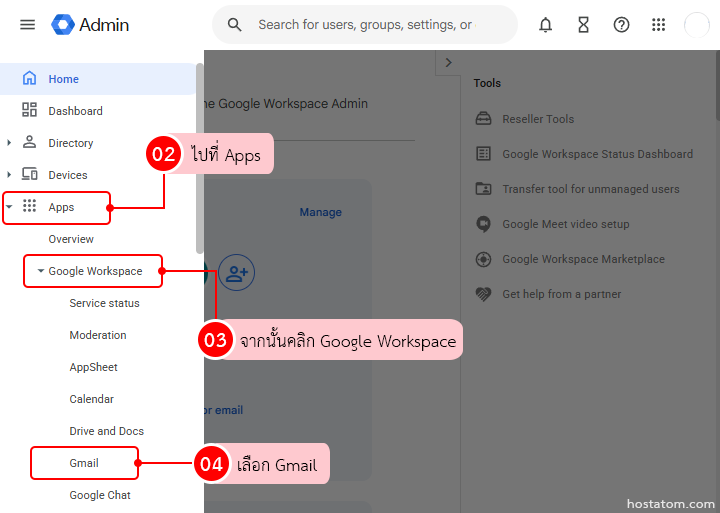Click the Google Admin logo
720x513 pixels.
[x=90, y=24]
